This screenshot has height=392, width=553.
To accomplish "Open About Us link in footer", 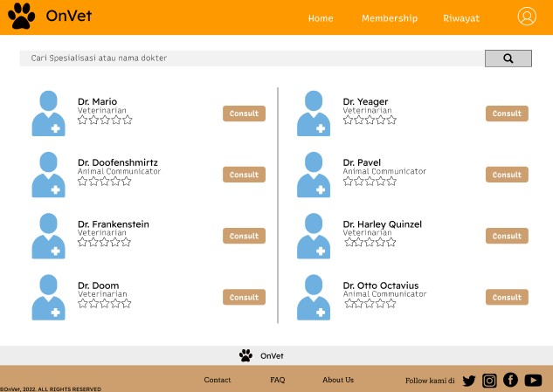I will [x=338, y=380].
